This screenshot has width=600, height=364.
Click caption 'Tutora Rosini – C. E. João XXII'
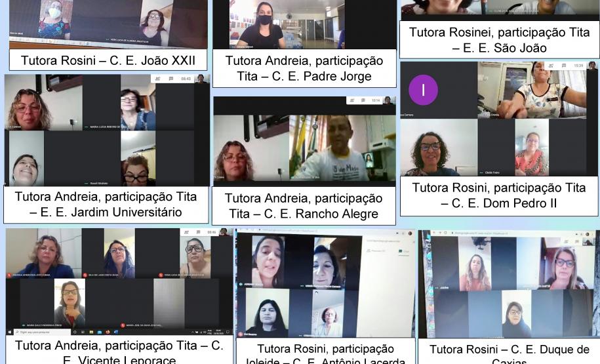[x=108, y=60]
